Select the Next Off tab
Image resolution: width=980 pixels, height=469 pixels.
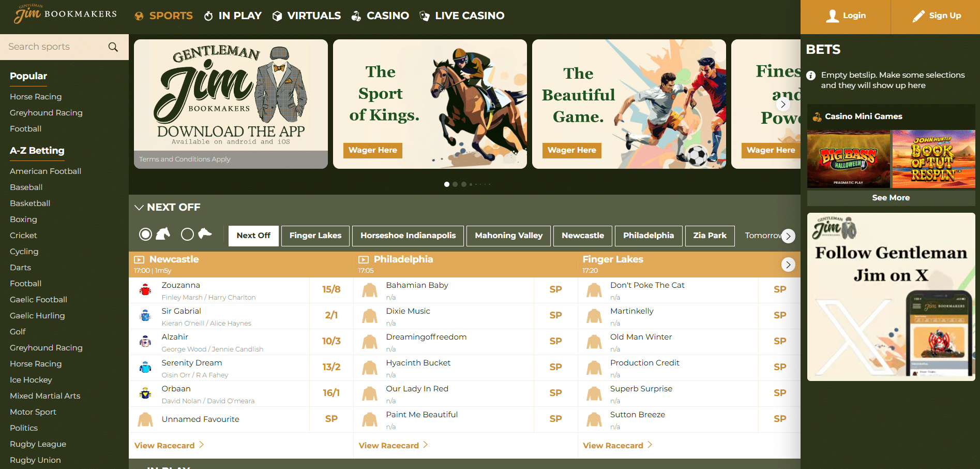point(253,236)
